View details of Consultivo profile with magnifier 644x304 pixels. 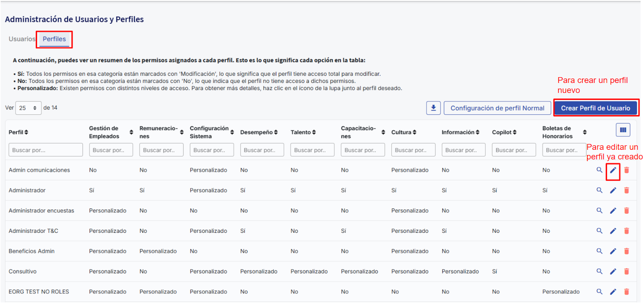click(x=599, y=271)
